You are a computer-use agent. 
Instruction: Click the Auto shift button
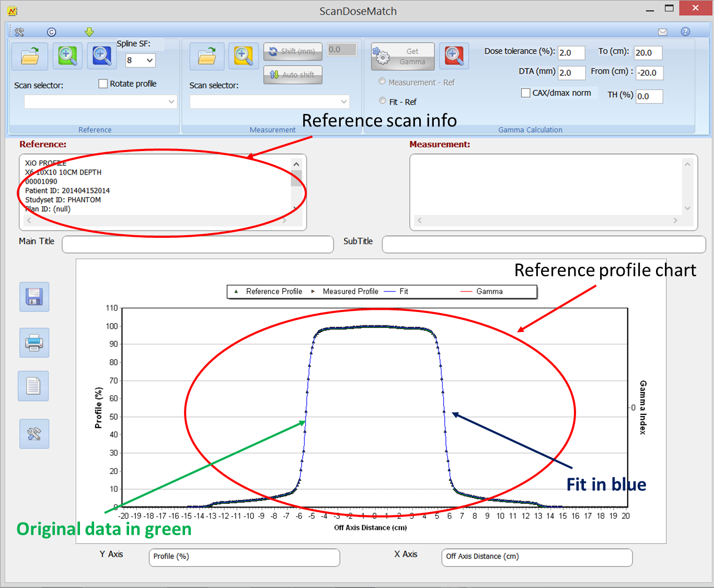pos(293,75)
